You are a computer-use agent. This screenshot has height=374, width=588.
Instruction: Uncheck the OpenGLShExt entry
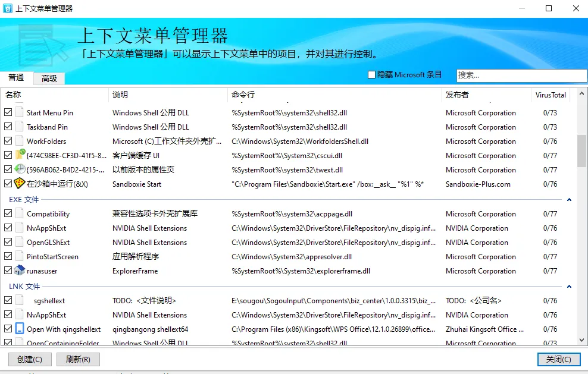click(x=8, y=242)
